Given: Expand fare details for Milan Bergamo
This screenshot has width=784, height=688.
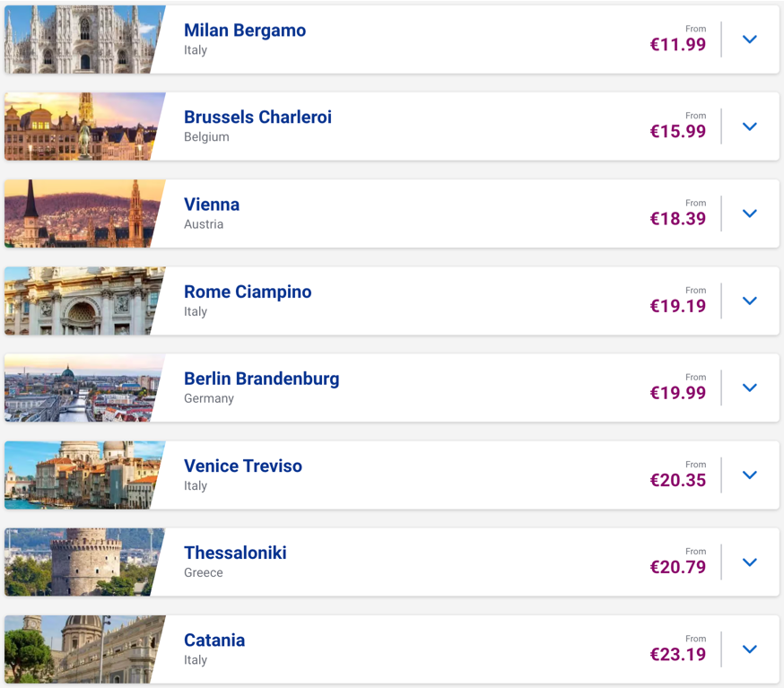Looking at the screenshot, I should click(x=750, y=39).
